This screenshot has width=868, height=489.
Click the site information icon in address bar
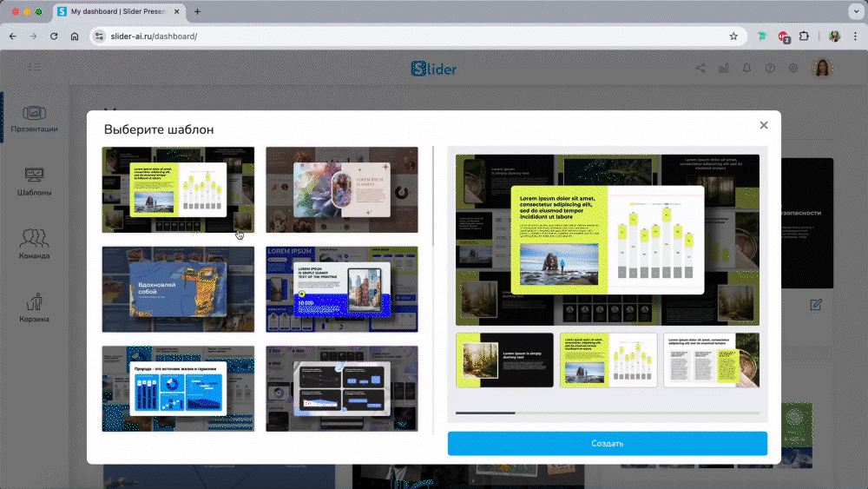point(99,36)
